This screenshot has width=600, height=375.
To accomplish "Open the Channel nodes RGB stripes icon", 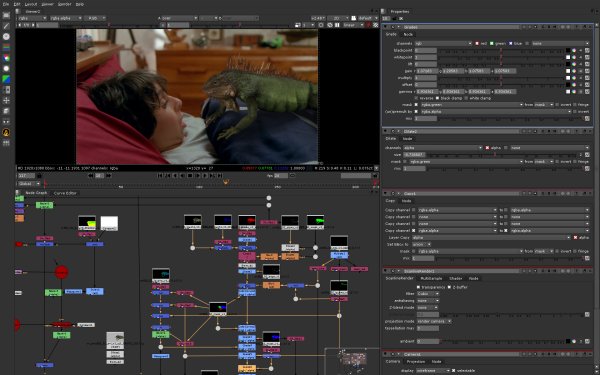I will 6,47.
